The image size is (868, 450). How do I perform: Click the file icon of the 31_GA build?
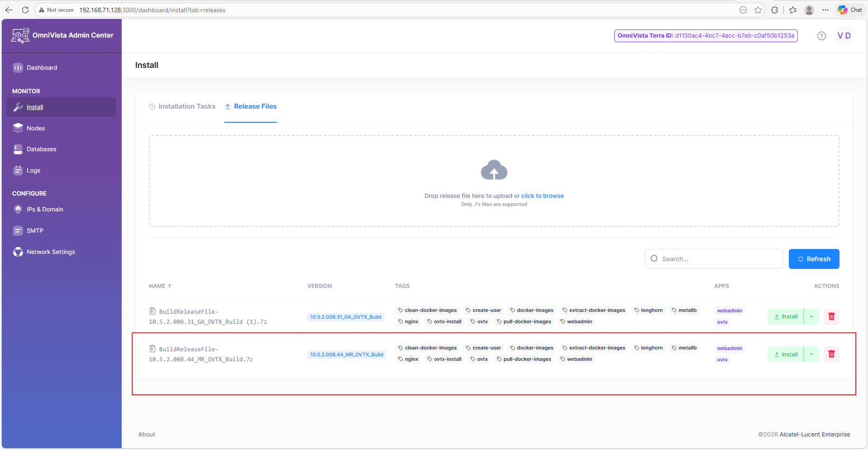tap(152, 311)
